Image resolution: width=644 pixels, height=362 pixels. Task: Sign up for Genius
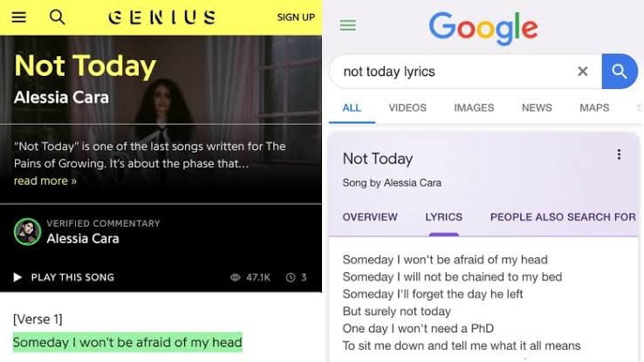pos(296,17)
